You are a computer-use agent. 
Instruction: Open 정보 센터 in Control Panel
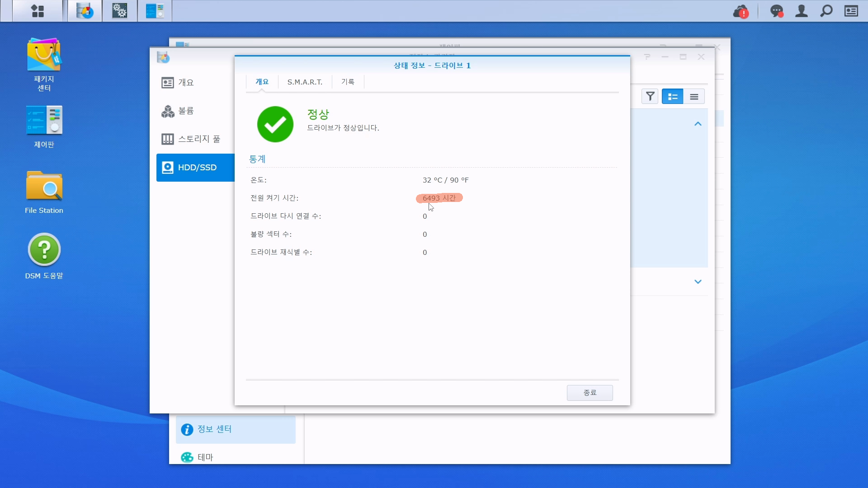click(x=214, y=429)
